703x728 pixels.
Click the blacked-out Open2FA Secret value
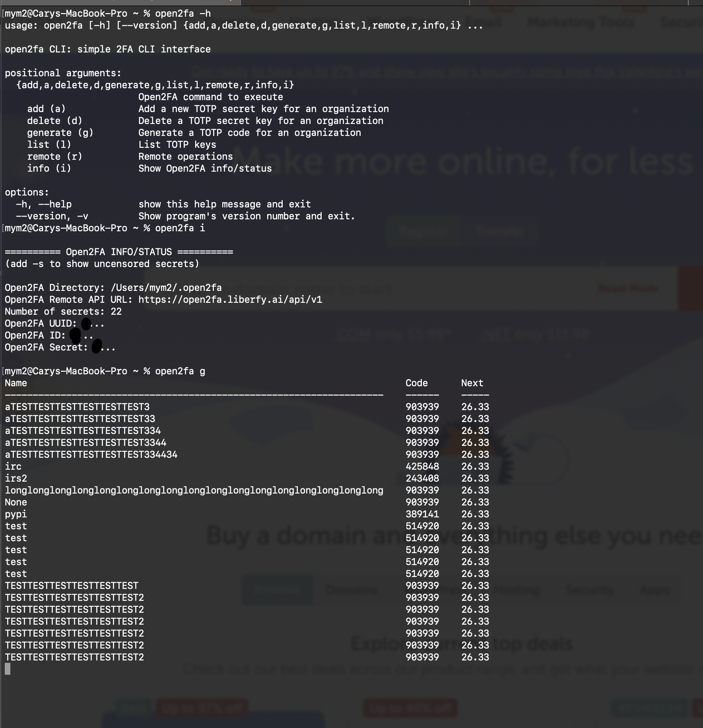(x=97, y=346)
